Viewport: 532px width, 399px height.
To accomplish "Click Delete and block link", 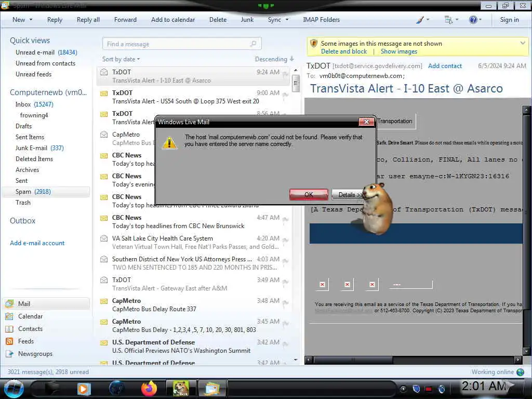I will pos(344,51).
